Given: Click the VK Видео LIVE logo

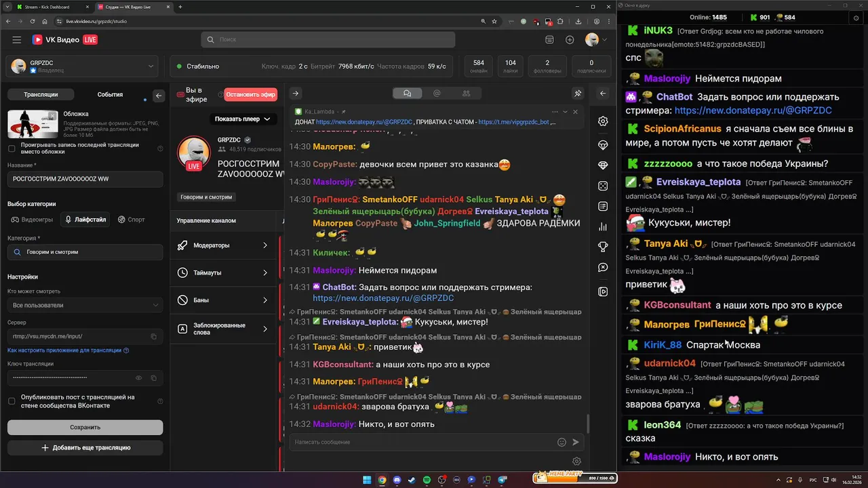Looking at the screenshot, I should [x=65, y=40].
